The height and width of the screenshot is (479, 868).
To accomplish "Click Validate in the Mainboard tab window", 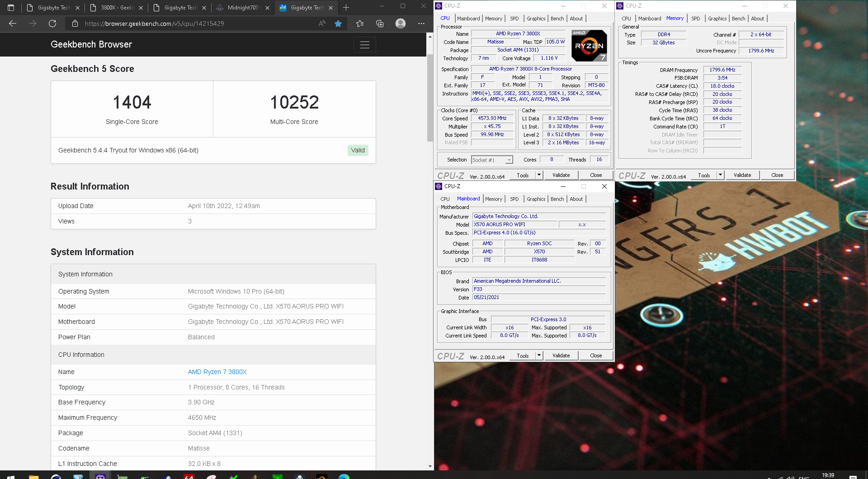I will click(561, 356).
